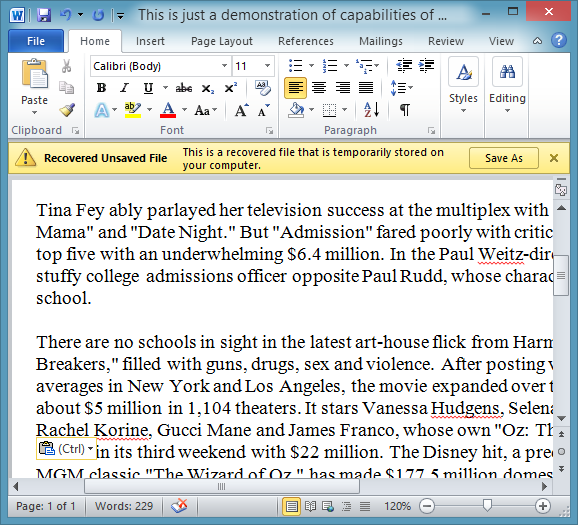
Task: Click the 120% zoom level button
Action: [x=397, y=506]
